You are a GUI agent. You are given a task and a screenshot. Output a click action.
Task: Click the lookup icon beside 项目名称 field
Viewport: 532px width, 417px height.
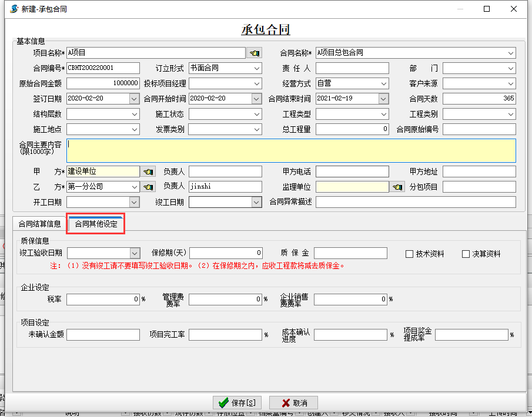click(x=254, y=53)
